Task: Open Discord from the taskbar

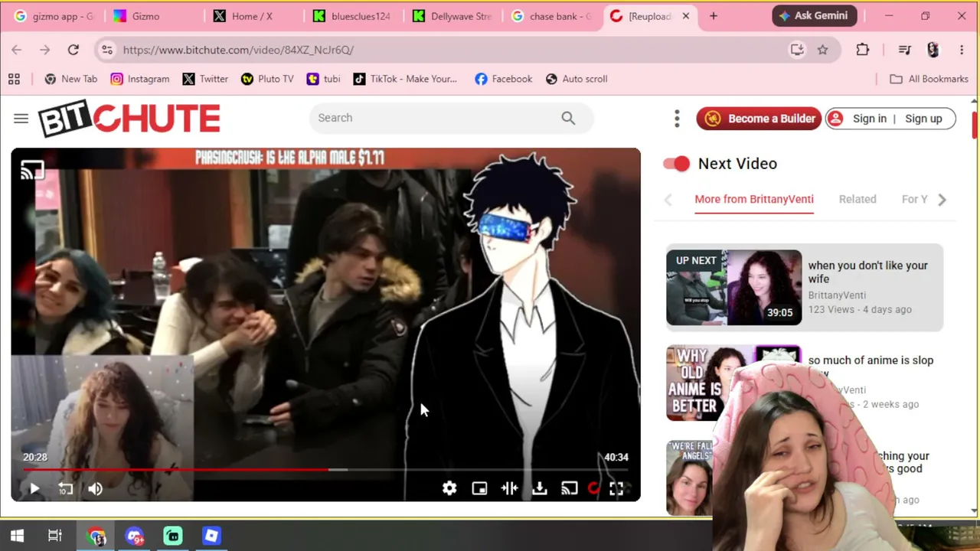Action: 135,536
